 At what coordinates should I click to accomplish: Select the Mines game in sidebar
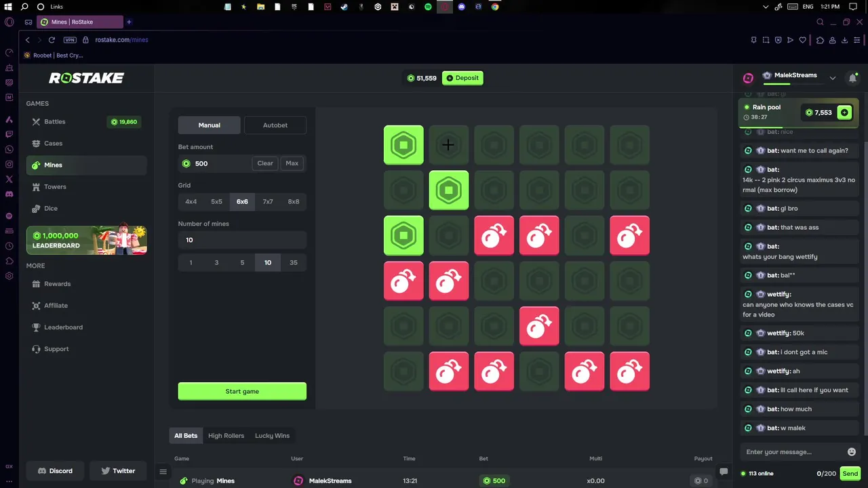(x=86, y=165)
